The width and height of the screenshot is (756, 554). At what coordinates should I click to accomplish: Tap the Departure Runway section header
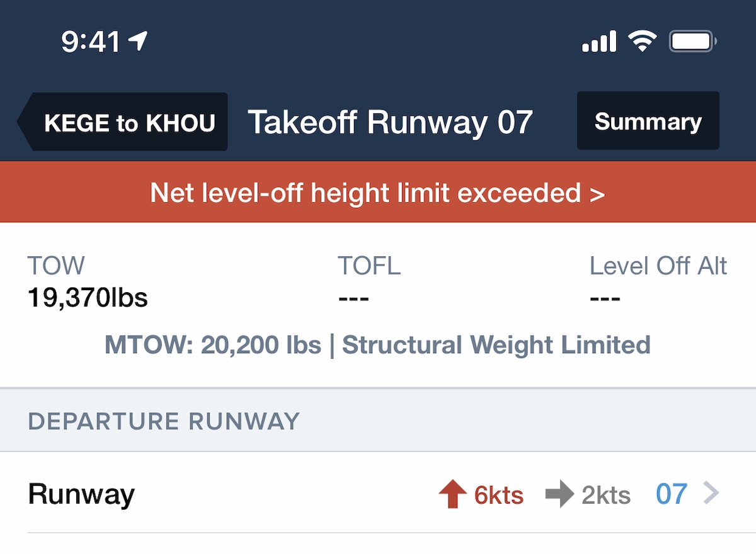164,421
